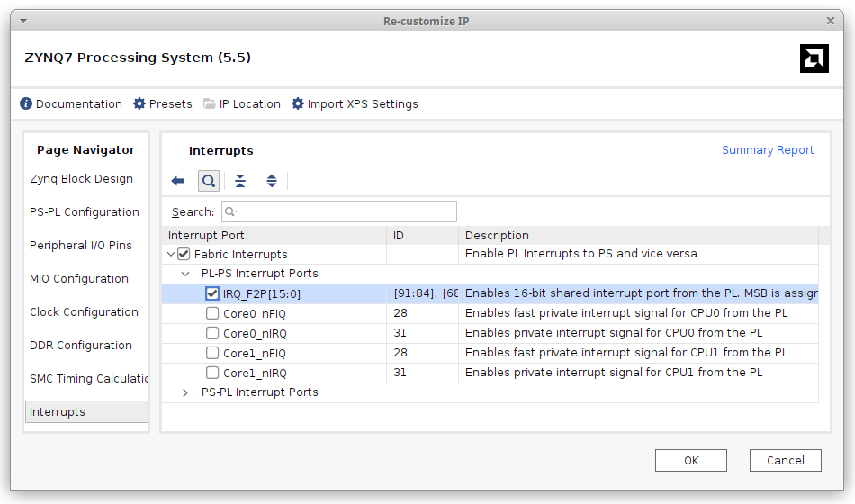Click into the Search input field

point(342,212)
